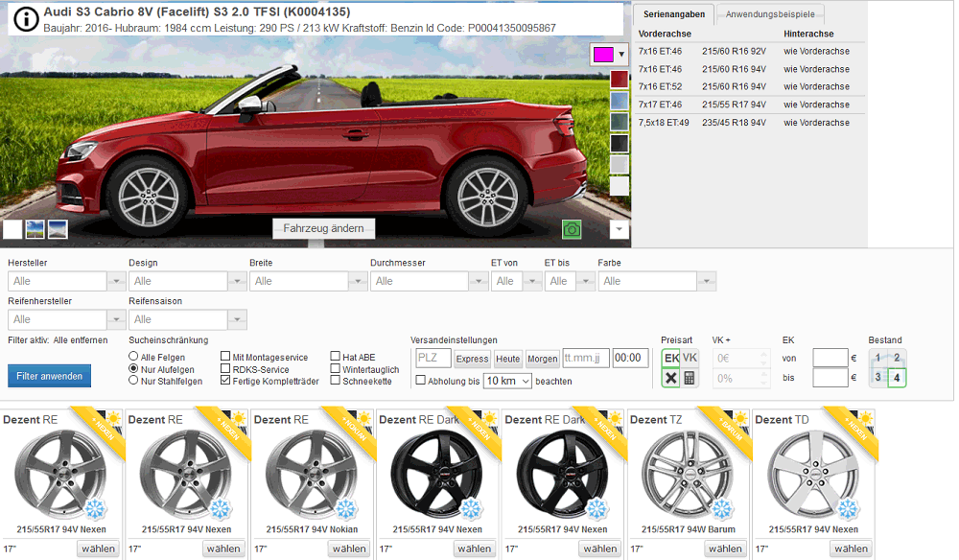Click Filter anwenden button

point(50,376)
